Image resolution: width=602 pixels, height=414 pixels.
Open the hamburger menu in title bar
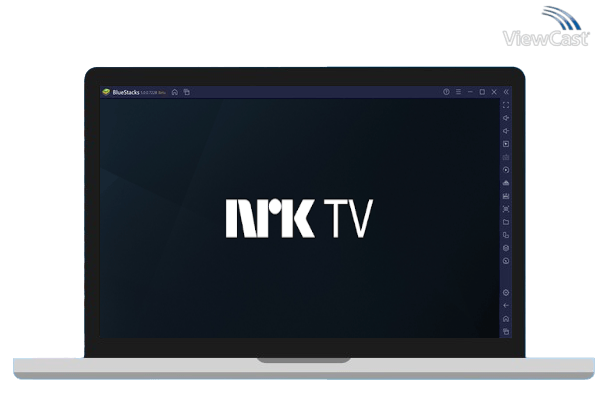pyautogui.click(x=458, y=92)
